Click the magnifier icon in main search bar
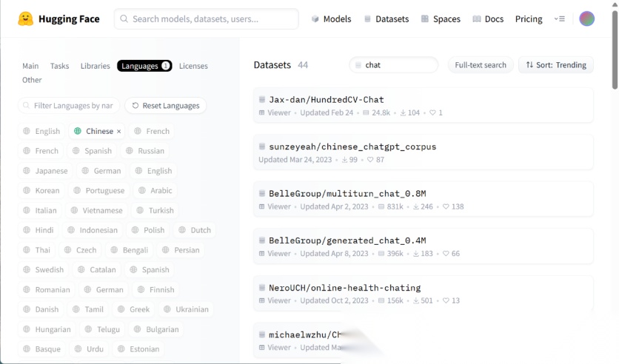The height and width of the screenshot is (364, 619). (124, 18)
